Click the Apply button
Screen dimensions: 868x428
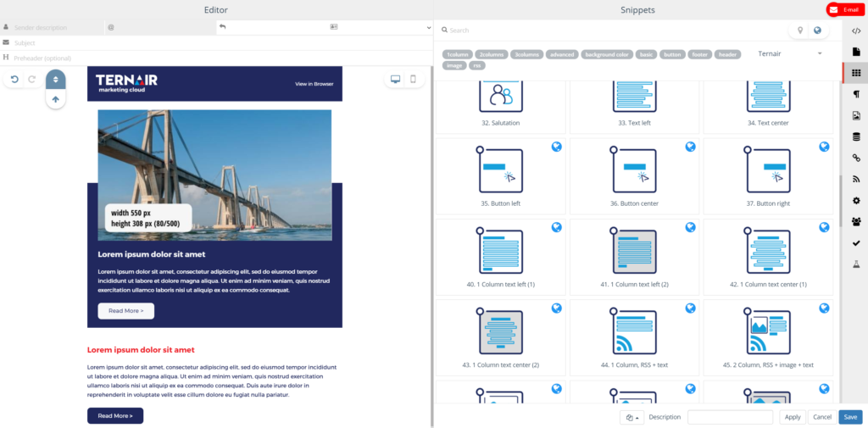[793, 418]
